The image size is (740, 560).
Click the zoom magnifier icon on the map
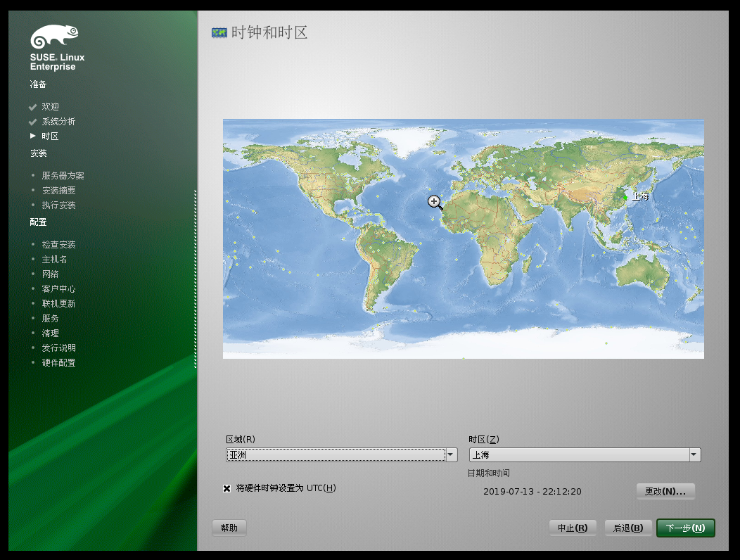click(x=434, y=202)
